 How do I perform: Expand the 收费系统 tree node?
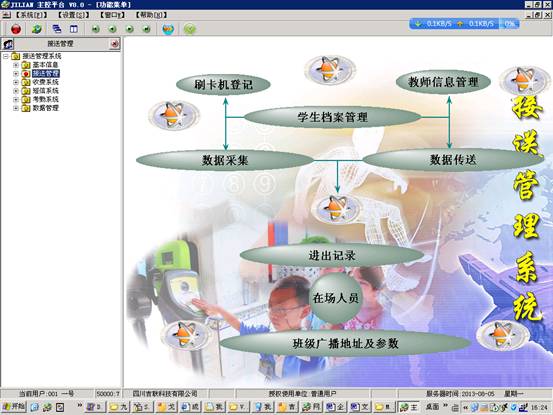16,82
